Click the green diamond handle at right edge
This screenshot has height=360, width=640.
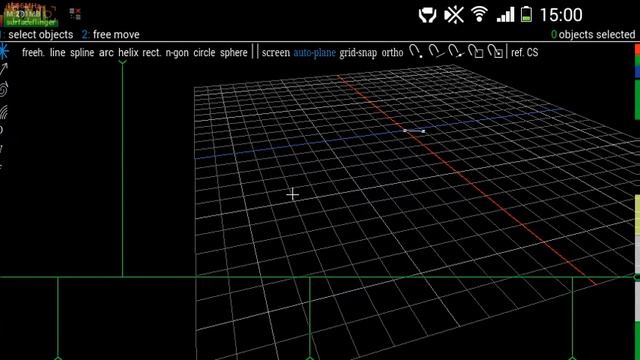click(637, 277)
